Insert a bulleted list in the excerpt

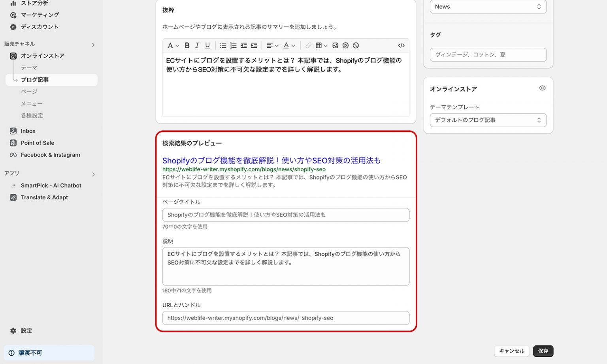pos(223,45)
